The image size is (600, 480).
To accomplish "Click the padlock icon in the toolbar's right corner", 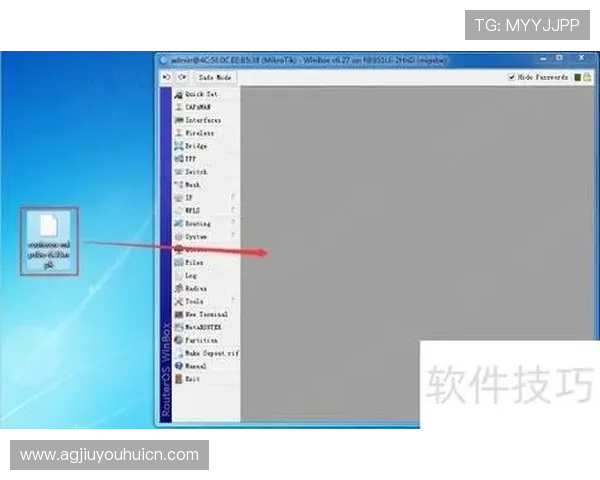I will point(587,77).
